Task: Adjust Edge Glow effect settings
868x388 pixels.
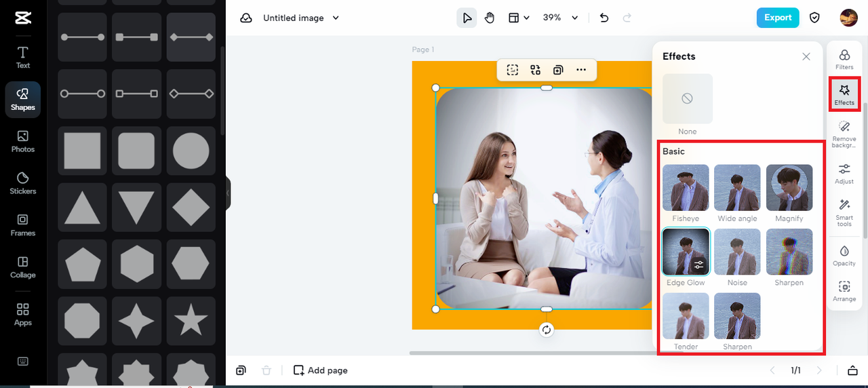Action: [x=699, y=265]
